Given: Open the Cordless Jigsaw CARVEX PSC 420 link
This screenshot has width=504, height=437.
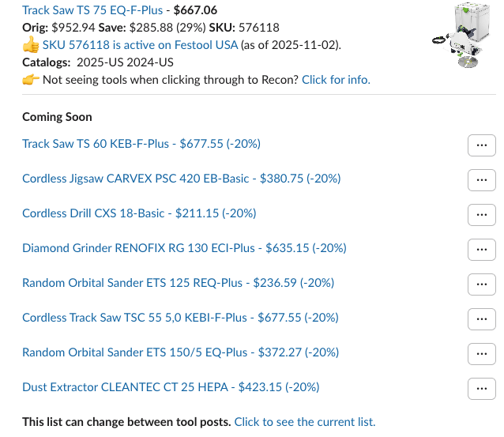Looking at the screenshot, I should coord(181,179).
